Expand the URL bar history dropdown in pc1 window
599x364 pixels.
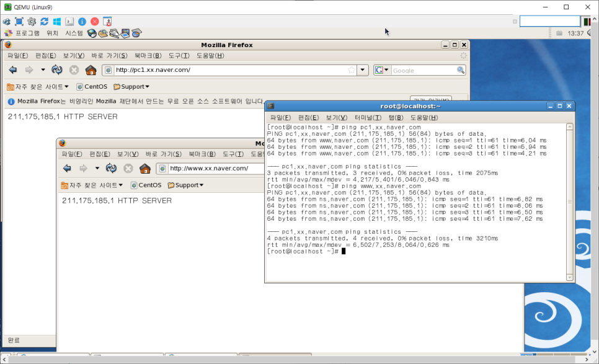363,70
